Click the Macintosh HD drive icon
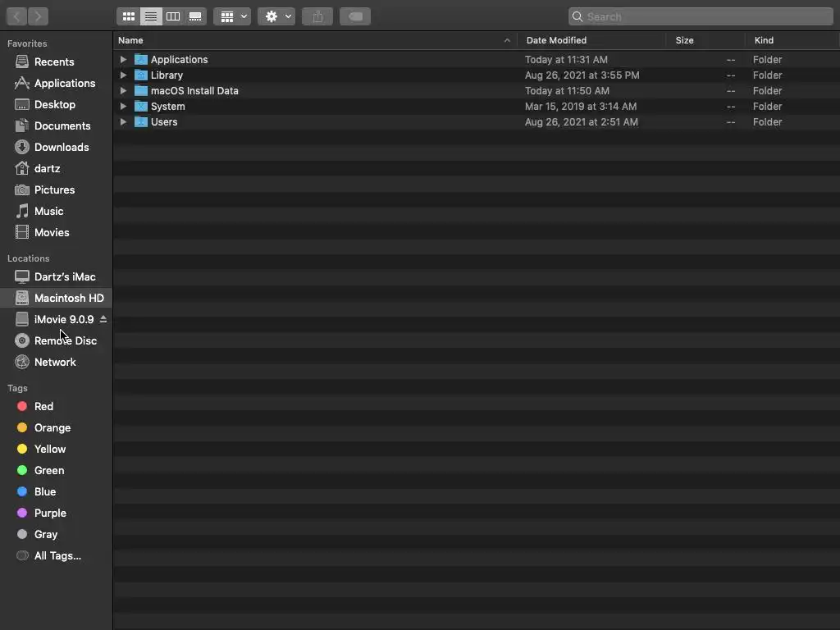The width and height of the screenshot is (840, 630). click(22, 298)
